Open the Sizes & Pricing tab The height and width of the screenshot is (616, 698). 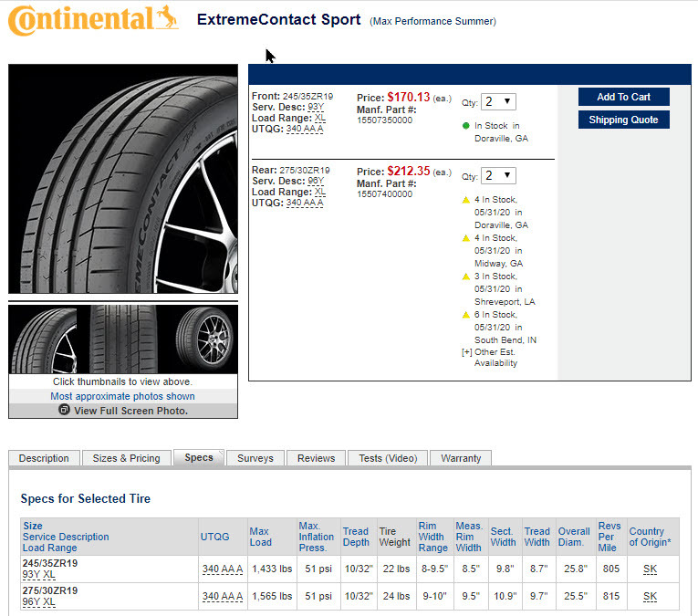126,458
